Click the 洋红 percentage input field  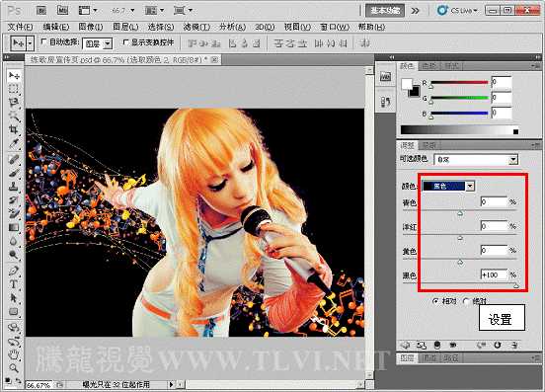pos(494,226)
